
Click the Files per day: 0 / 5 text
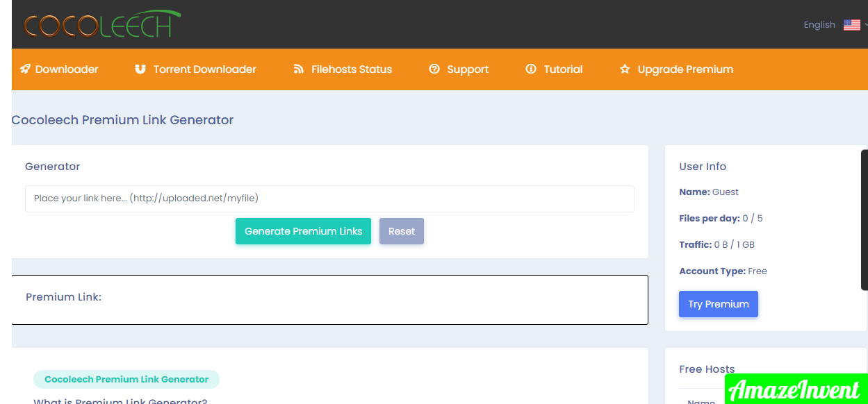coord(721,218)
